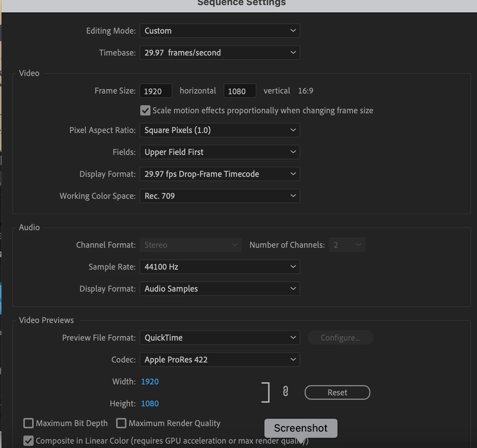Open the Fields dropdown showing Upper Field First
477x448 pixels.
220,152
